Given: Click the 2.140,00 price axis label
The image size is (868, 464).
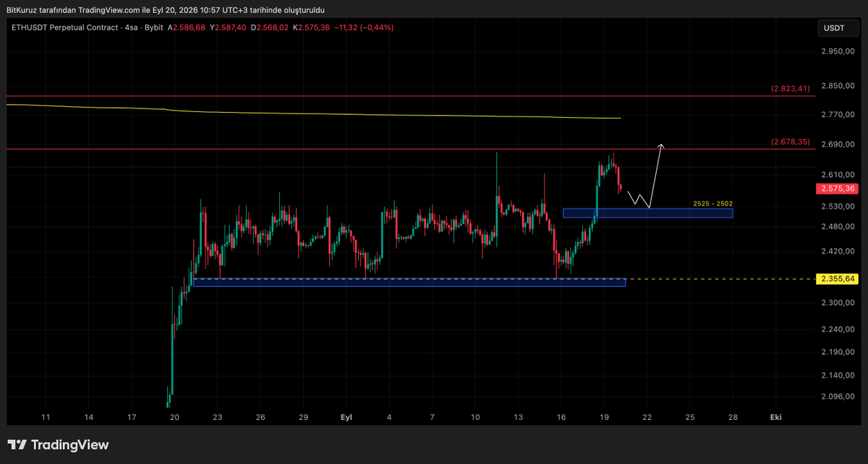Looking at the screenshot, I should click(838, 376).
